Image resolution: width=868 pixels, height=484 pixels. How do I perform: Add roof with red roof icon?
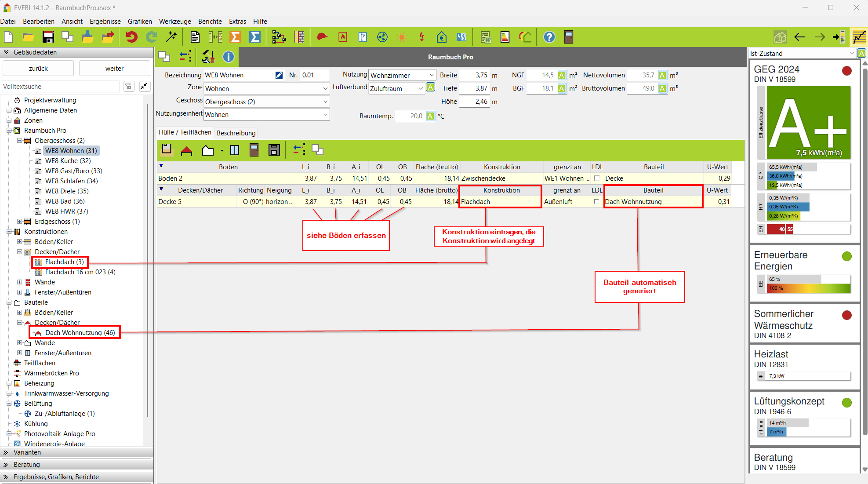[186, 151]
